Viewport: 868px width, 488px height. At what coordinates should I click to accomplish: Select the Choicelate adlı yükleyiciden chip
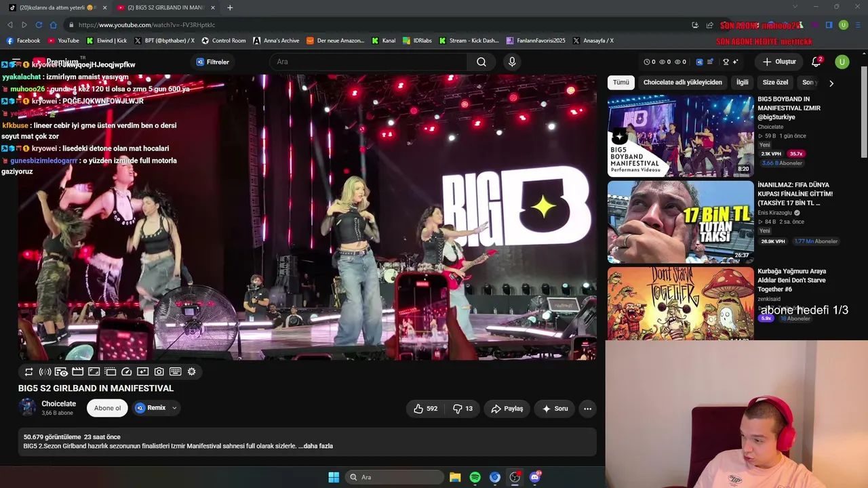tap(683, 82)
